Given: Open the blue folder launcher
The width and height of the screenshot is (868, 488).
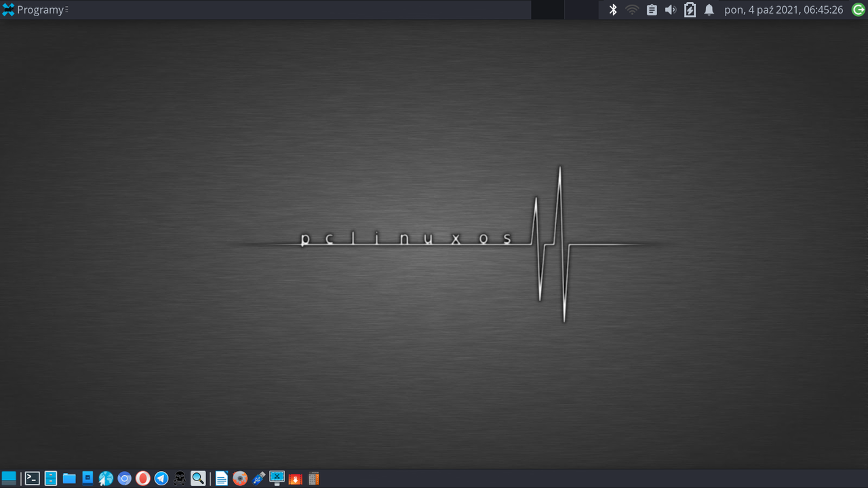Looking at the screenshot, I should coord(69,479).
